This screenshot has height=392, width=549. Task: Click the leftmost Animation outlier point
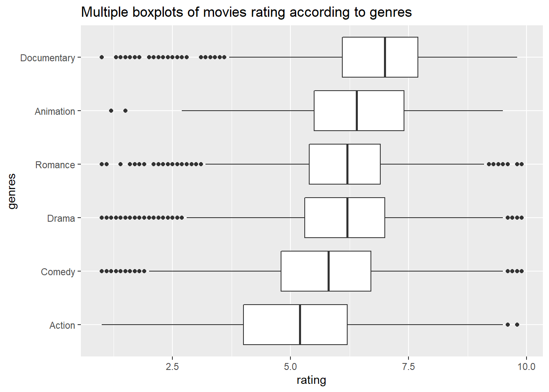point(111,111)
